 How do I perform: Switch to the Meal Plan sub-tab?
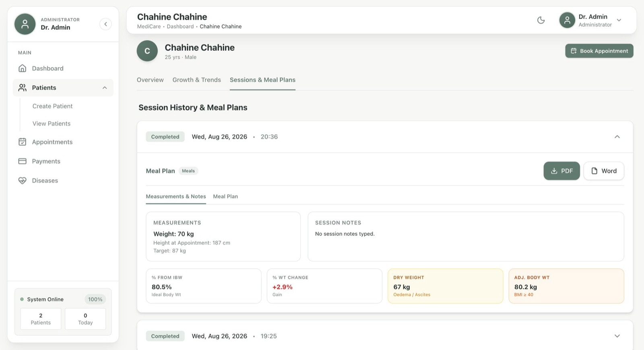coord(225,197)
